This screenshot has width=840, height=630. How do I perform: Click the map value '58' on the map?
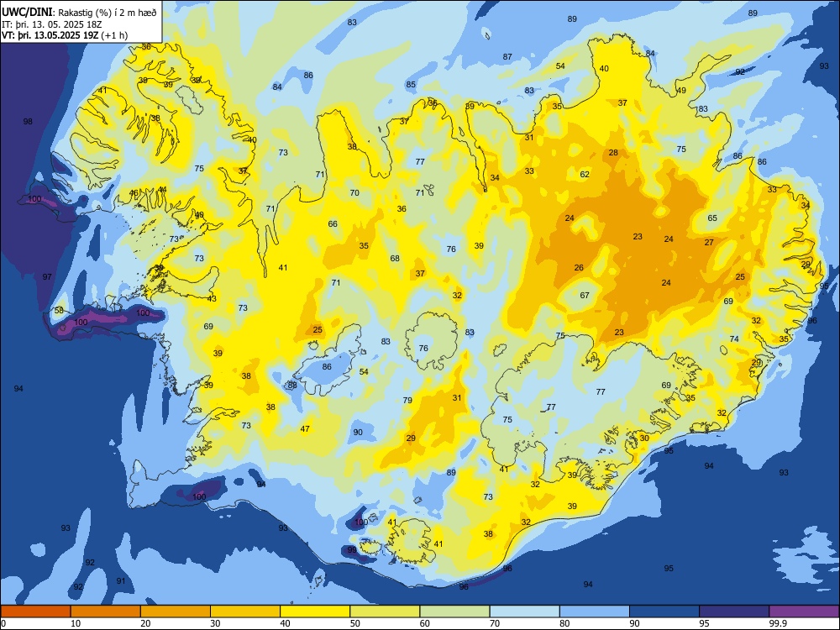tap(59, 311)
